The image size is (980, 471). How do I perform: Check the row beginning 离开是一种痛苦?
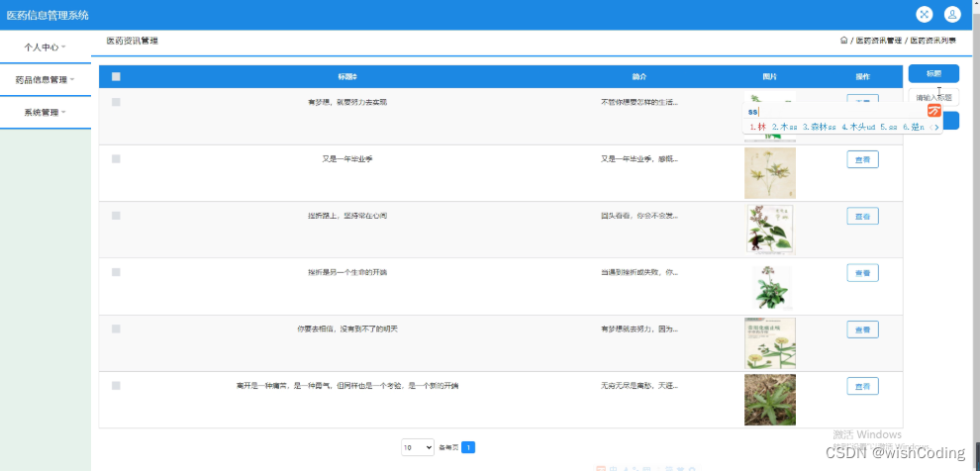(x=116, y=386)
